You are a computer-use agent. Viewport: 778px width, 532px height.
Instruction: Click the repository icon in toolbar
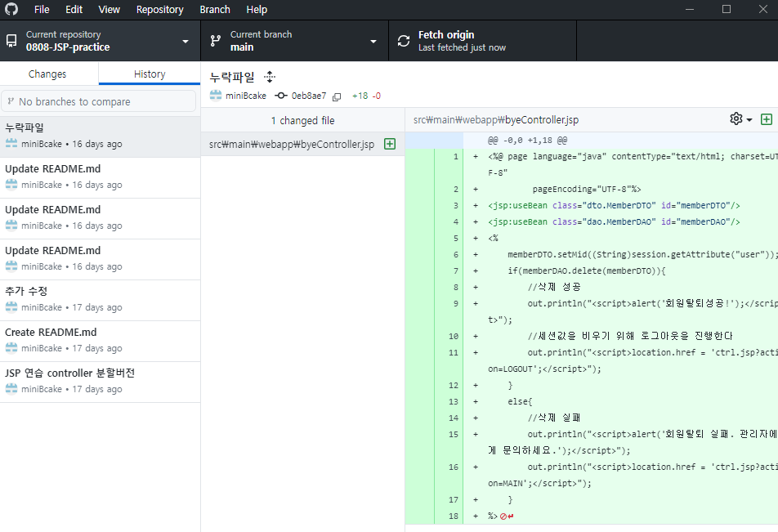[11, 41]
